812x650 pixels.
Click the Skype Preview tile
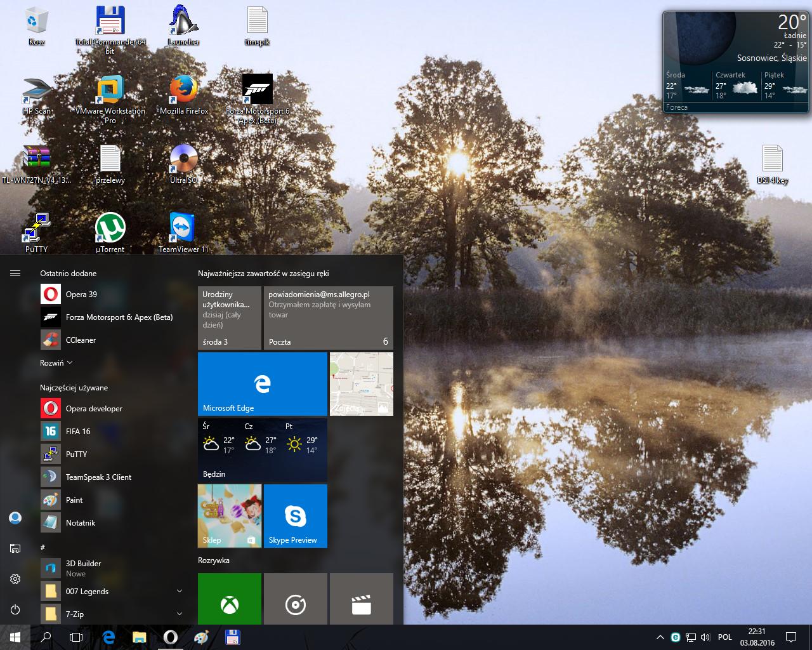point(295,515)
